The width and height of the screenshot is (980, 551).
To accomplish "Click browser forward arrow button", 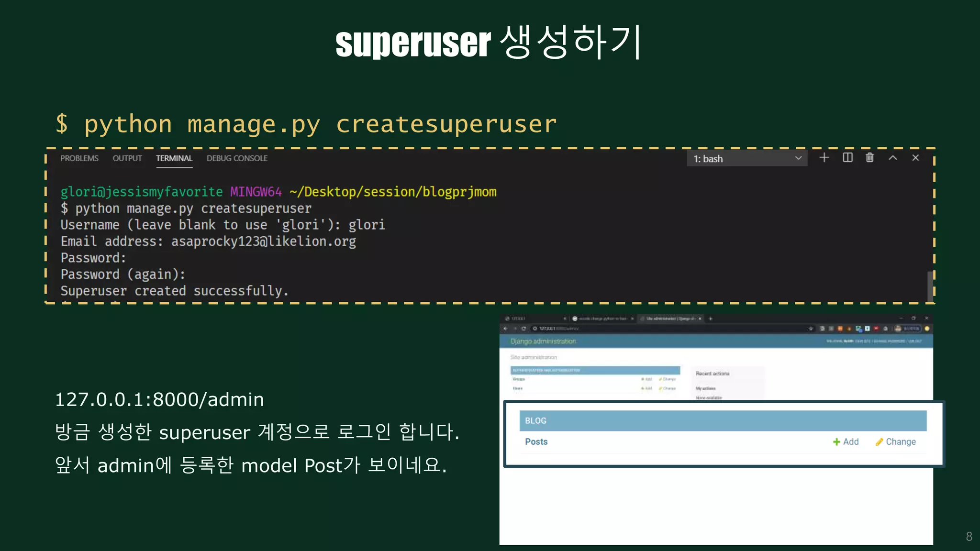I will [515, 329].
